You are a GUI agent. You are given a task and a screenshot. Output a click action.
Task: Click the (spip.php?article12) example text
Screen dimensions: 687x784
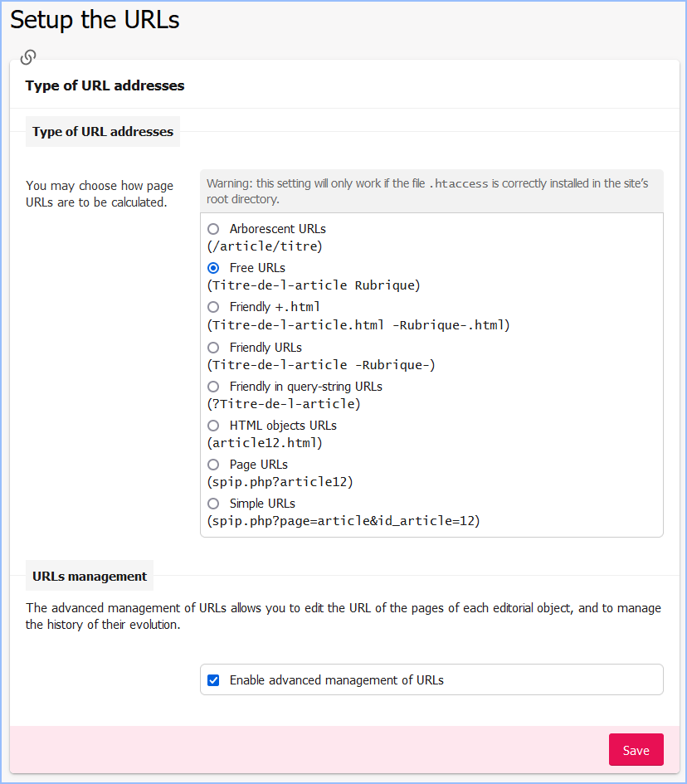[280, 482]
